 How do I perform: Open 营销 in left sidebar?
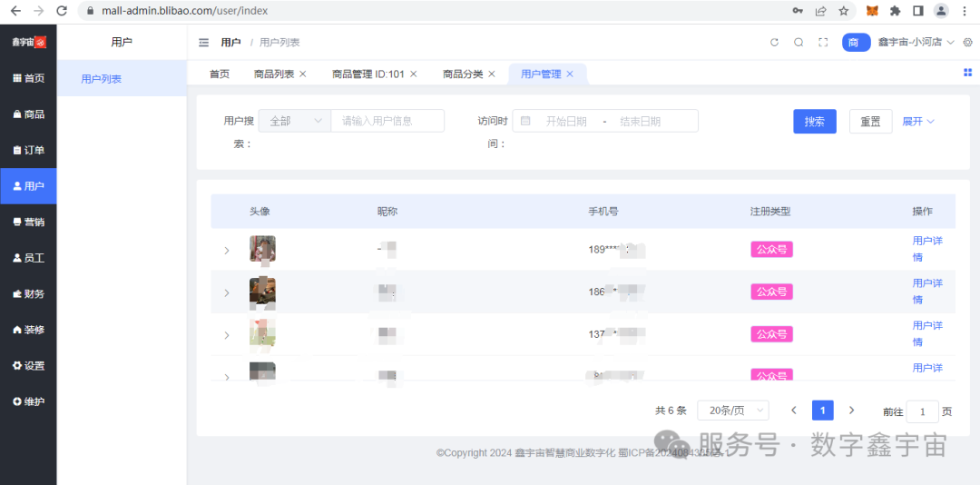[x=28, y=223]
